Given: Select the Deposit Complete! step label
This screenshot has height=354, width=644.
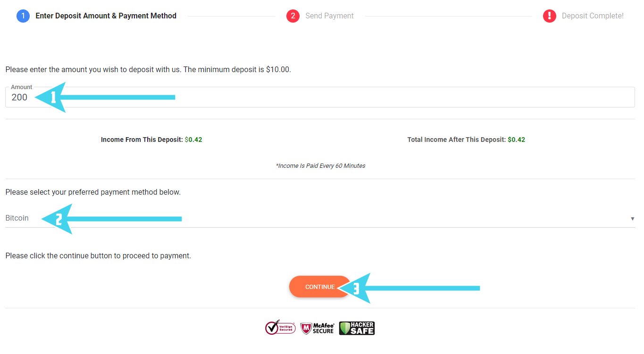Looking at the screenshot, I should pyautogui.click(x=593, y=16).
